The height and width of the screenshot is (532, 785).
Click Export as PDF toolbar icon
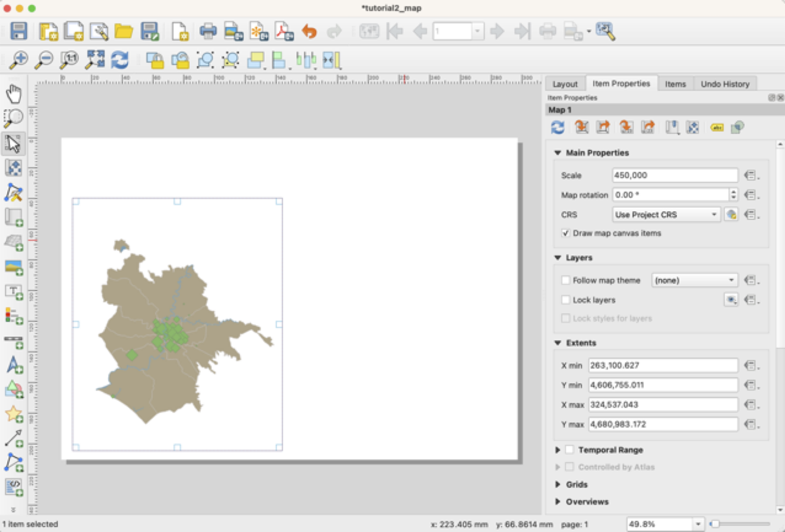coord(284,31)
